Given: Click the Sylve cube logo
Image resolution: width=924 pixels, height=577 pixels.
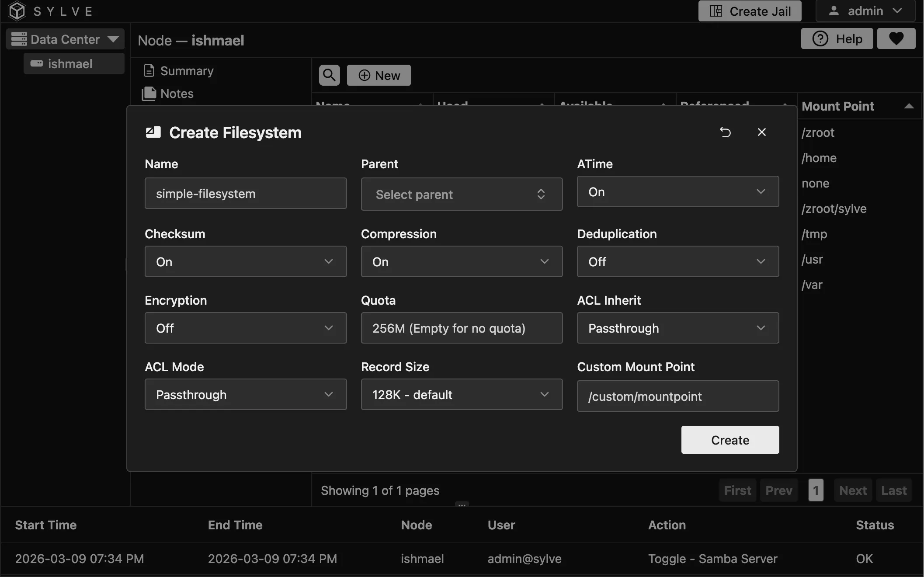Looking at the screenshot, I should click(16, 11).
